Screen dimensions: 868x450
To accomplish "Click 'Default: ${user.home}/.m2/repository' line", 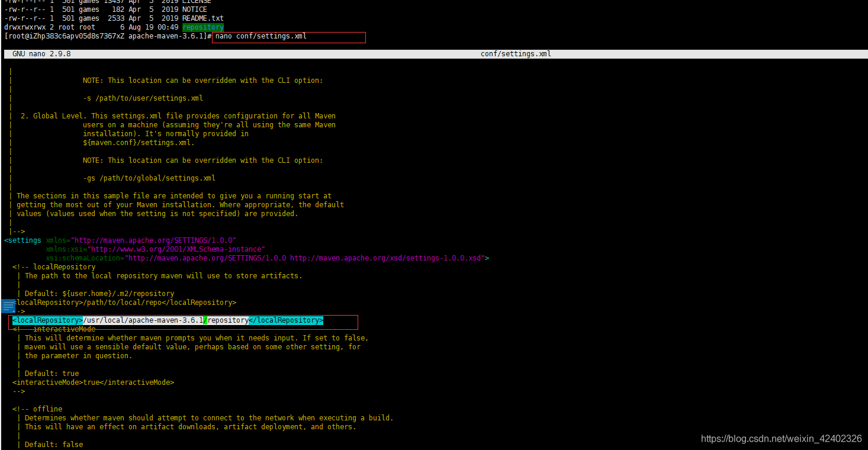I will click(99, 294).
